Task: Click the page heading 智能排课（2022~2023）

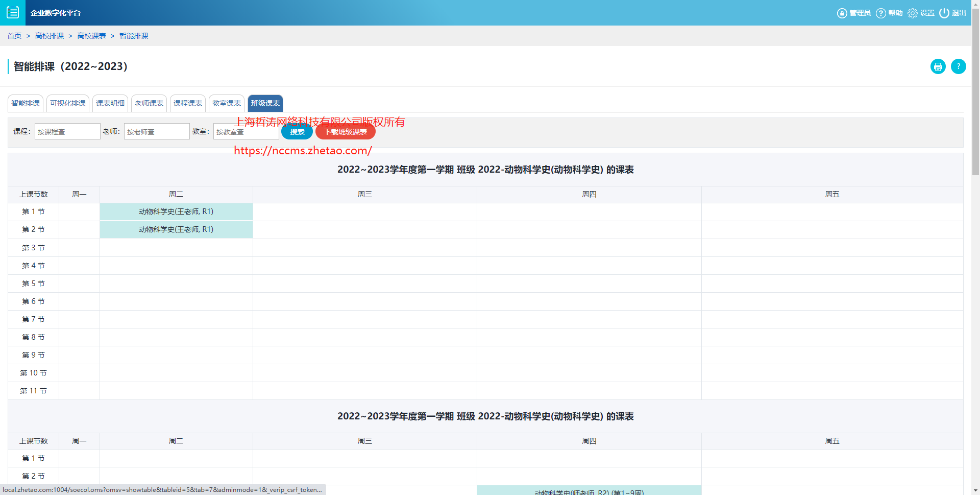Action: (x=70, y=66)
